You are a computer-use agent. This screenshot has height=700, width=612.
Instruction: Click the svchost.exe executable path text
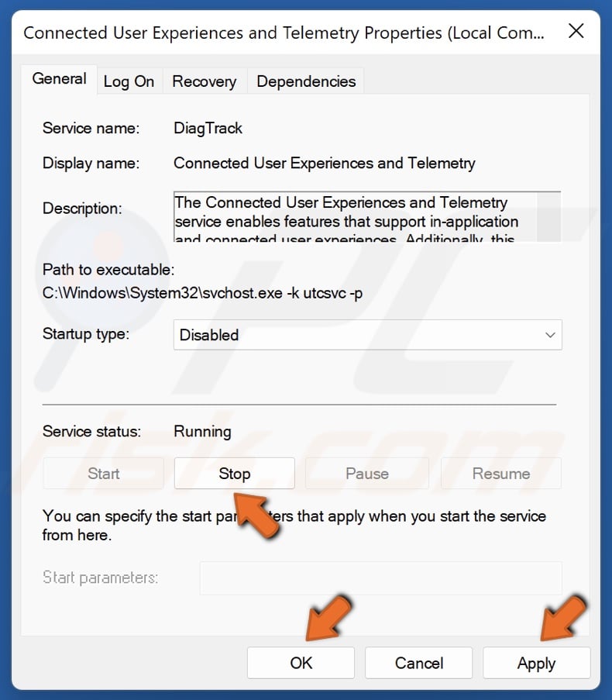click(202, 295)
